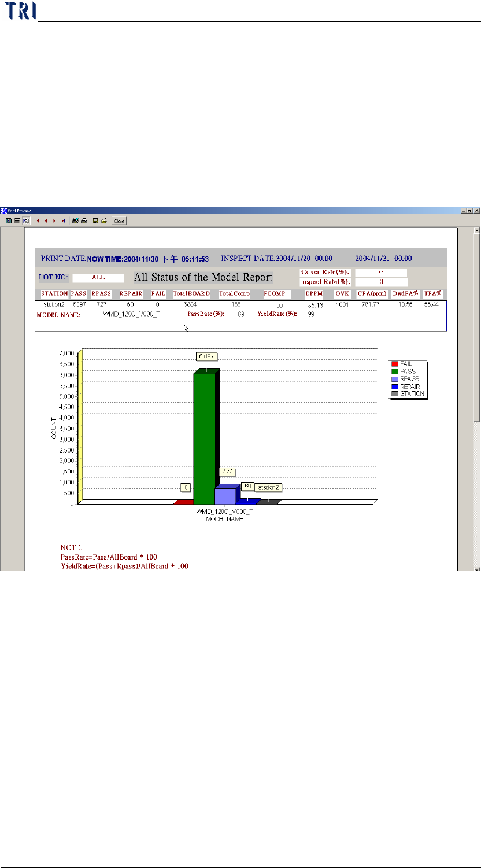The width and height of the screenshot is (481, 868).
Task: Click the whole-page fit icon in toolbar
Action: point(26,221)
